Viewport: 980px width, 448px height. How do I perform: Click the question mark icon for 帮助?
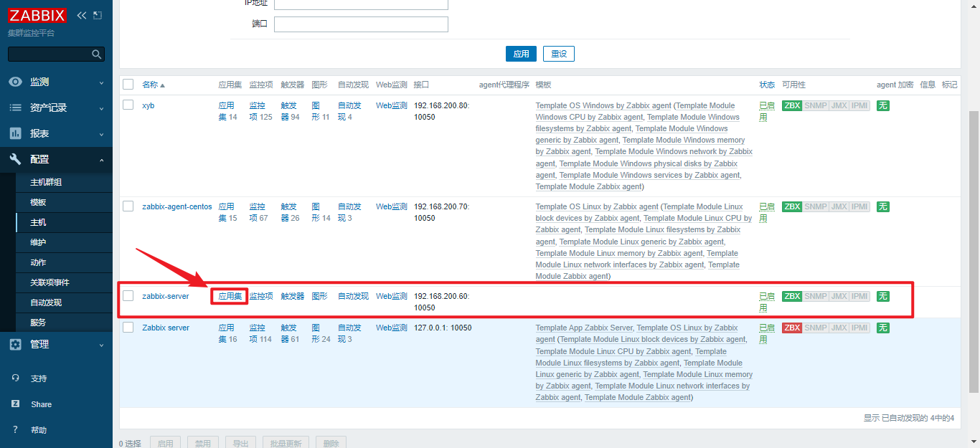15,430
